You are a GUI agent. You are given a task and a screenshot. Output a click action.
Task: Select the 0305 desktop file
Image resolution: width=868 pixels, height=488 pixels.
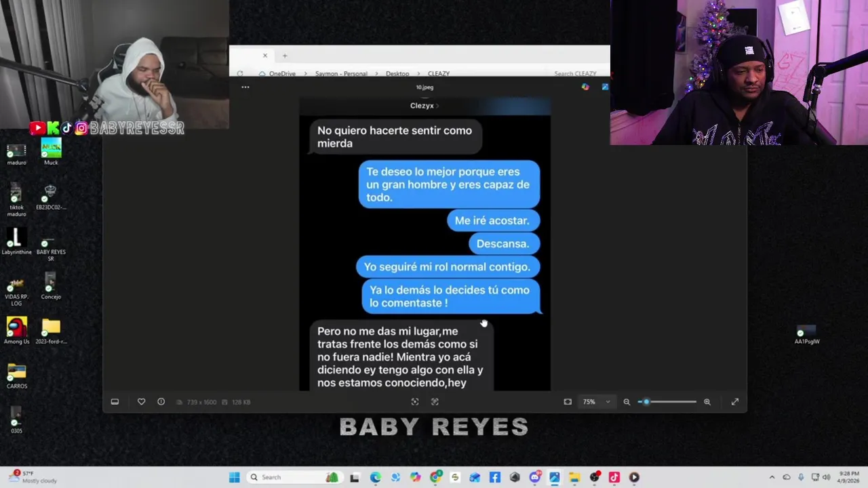coord(16,420)
